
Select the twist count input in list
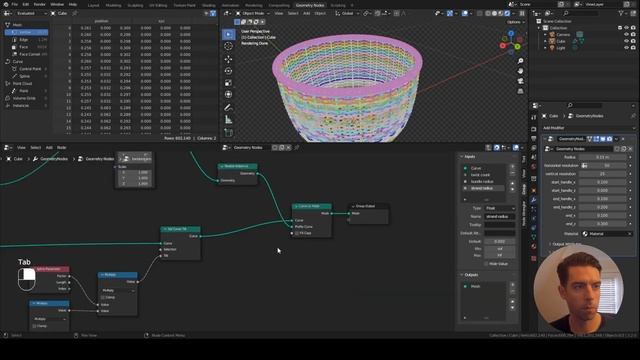click(x=484, y=175)
